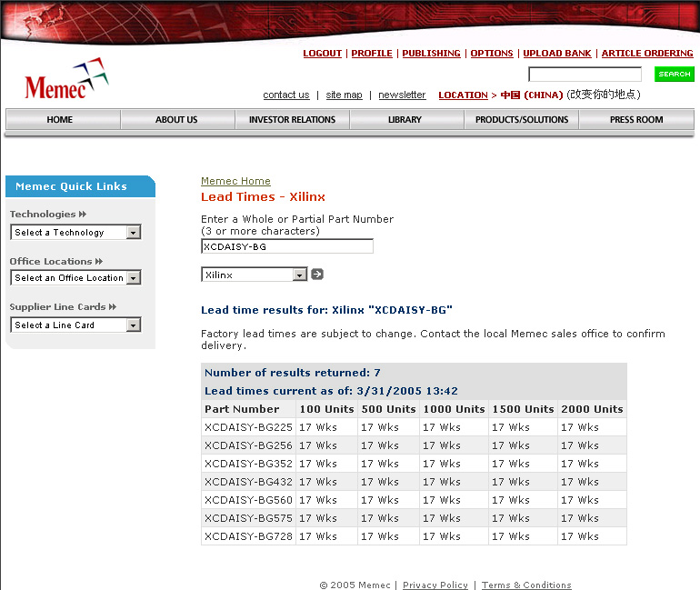The image size is (700, 590).
Task: Click the Supplier Line Cards heading
Action: click(62, 307)
